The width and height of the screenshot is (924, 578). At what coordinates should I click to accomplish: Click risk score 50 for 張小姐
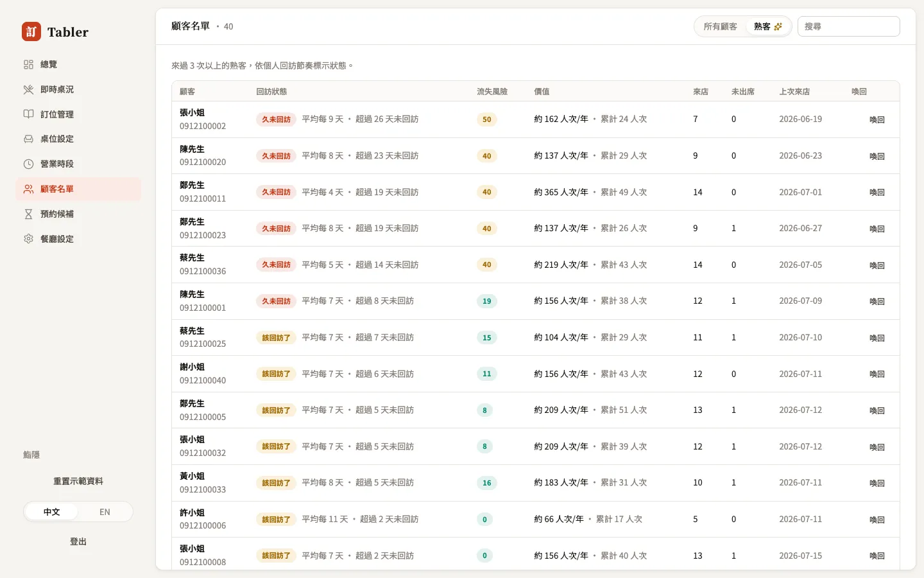(487, 119)
